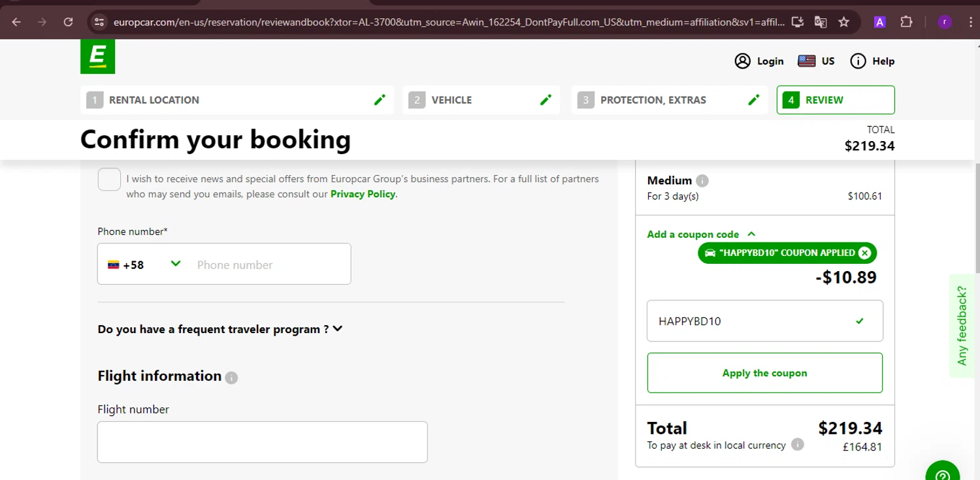Edit Rental Location with pencil icon
This screenshot has height=480, width=980.
[380, 100]
